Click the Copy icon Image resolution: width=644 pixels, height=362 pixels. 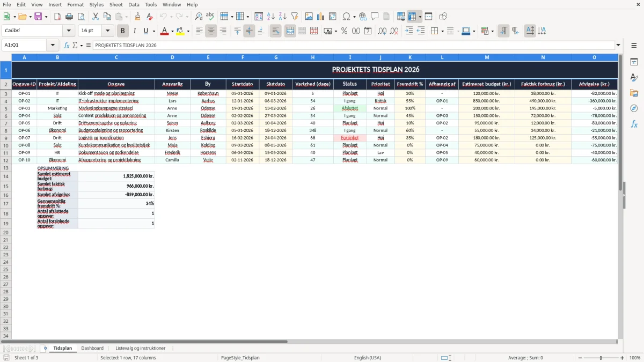107,17
